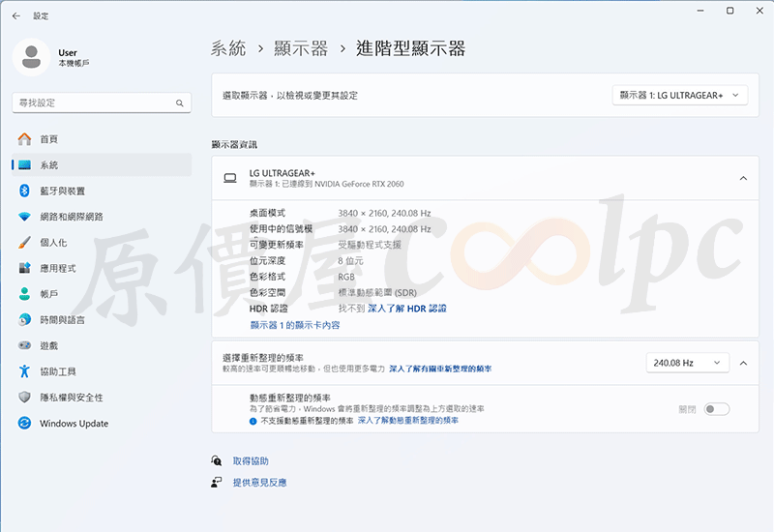Click the globe clock icon for 時間與語言
Screen dimensions: 774x532
24,320
